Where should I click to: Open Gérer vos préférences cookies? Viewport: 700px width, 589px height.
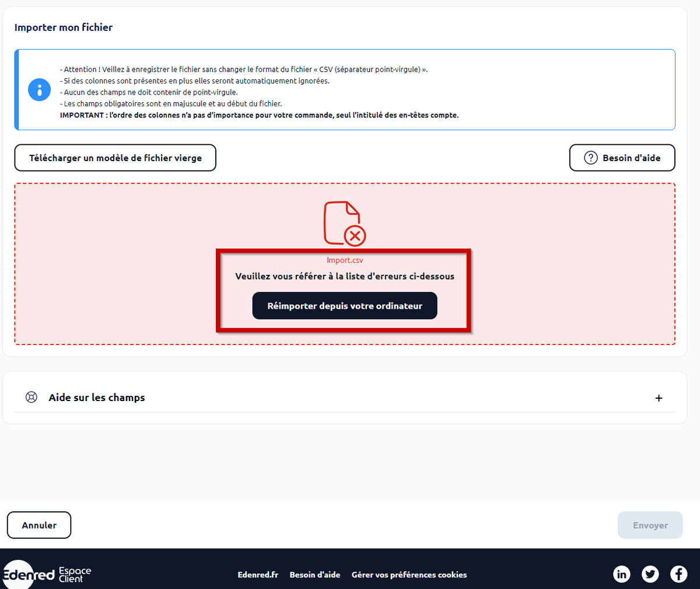click(409, 574)
